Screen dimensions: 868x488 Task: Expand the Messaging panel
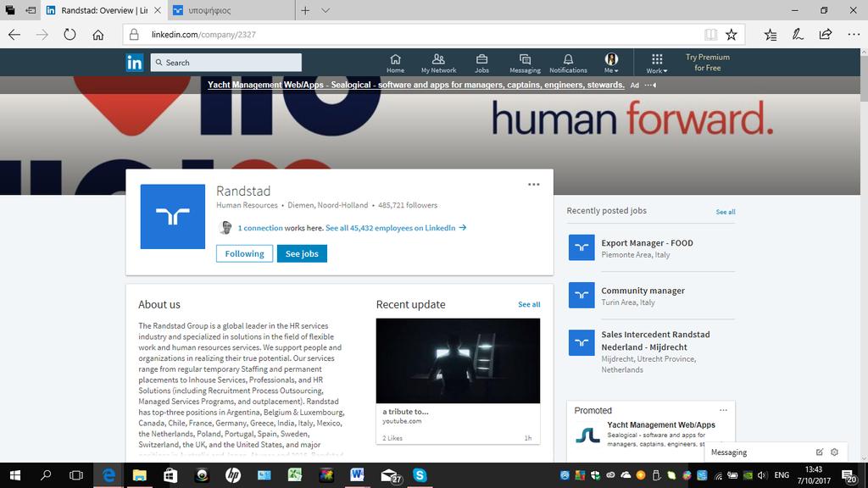coord(728,452)
